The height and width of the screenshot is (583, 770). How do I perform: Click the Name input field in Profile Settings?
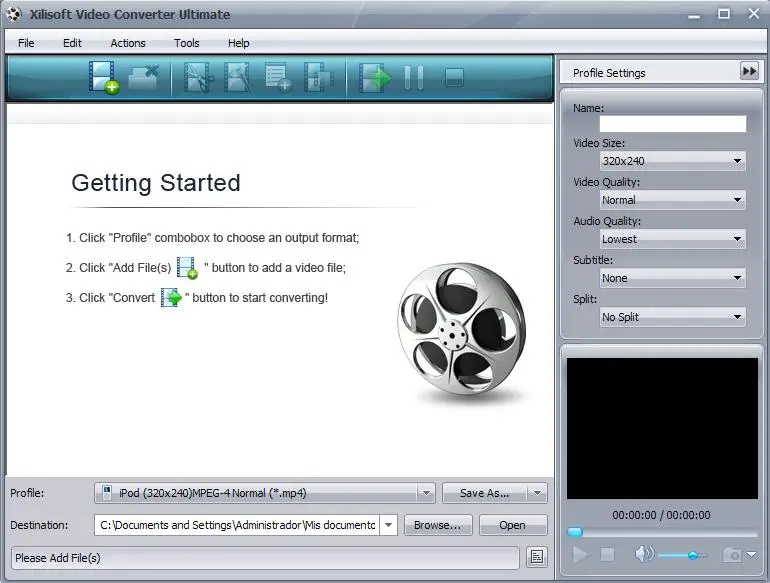[672, 124]
